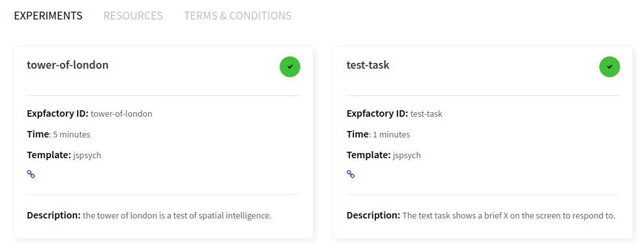Click the tower of london description text
Screen dimensions: 644x249
[177, 216]
